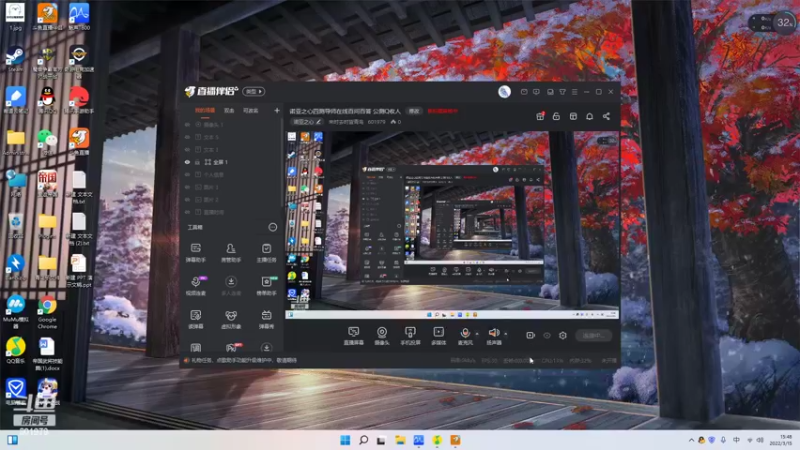Open the user avatar in title bar
Viewport: 800px width, 450px height.
504,91
